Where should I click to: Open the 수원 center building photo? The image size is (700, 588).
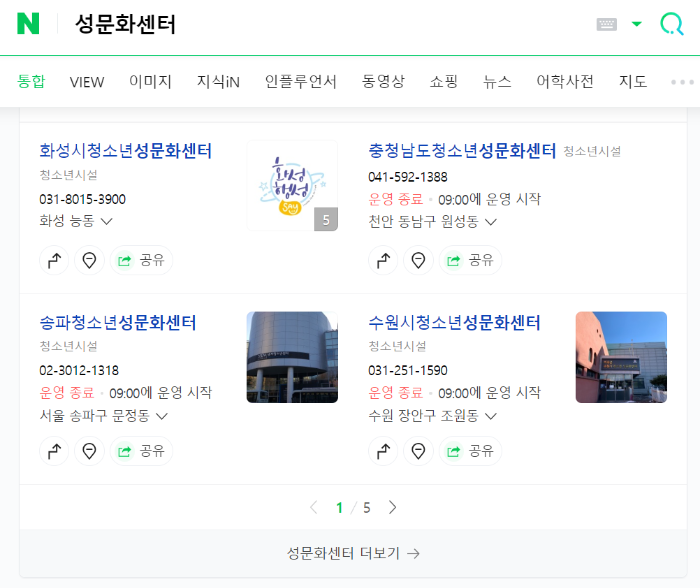click(x=621, y=357)
